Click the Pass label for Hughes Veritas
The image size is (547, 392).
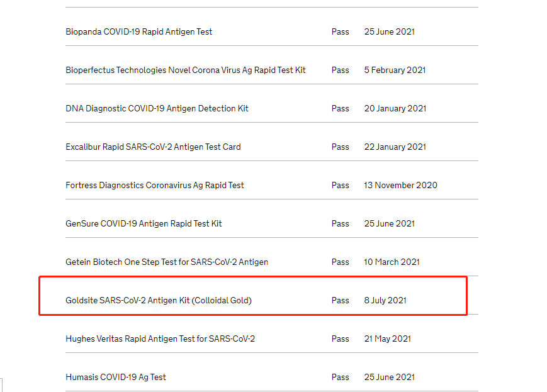pyautogui.click(x=340, y=339)
